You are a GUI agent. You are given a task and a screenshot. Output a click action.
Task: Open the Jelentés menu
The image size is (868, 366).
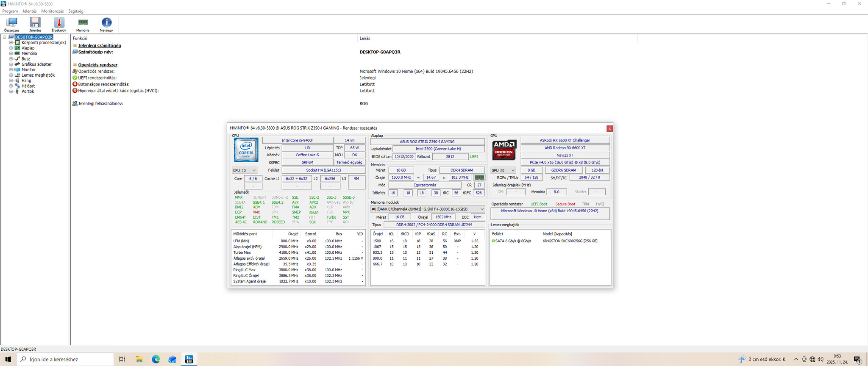coord(30,11)
